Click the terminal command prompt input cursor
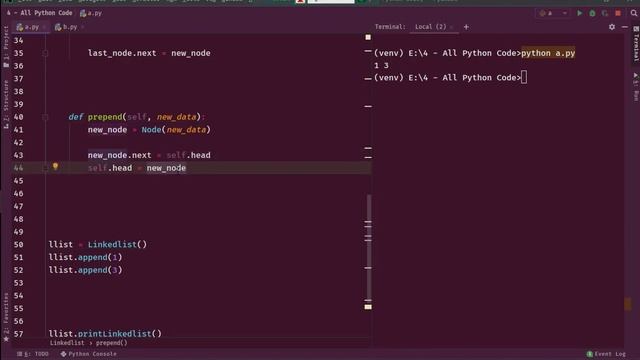Screen dimensions: 640x360 tap(524, 78)
